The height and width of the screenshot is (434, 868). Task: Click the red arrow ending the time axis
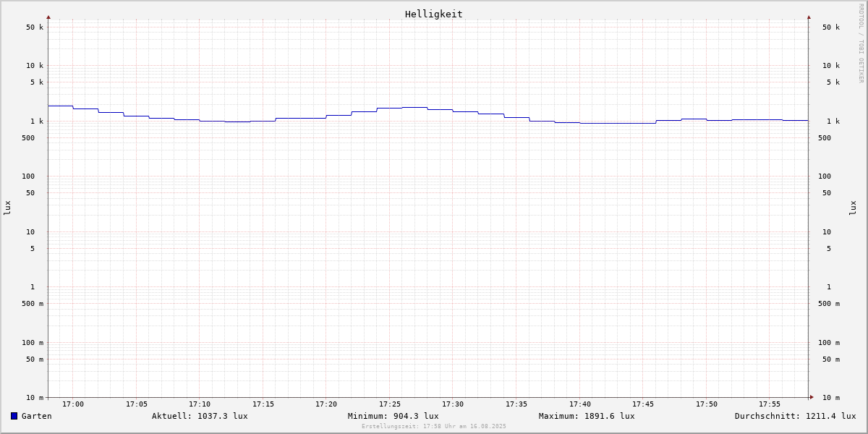812,397
